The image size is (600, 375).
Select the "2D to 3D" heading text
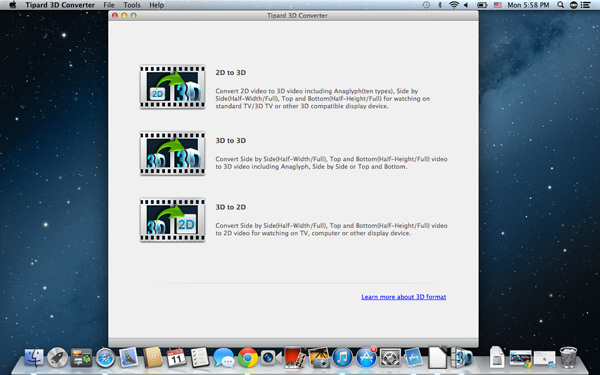click(230, 72)
